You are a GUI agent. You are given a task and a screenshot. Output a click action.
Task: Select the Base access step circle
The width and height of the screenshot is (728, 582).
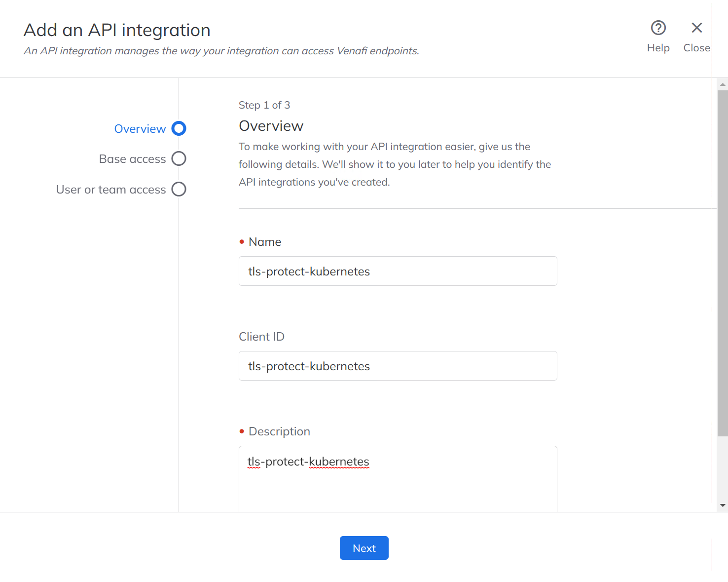179,158
